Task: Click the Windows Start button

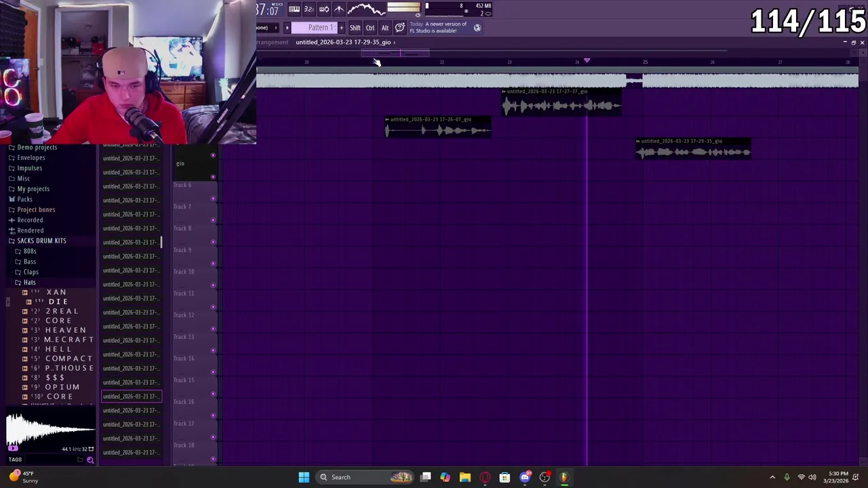Action: pos(304,477)
